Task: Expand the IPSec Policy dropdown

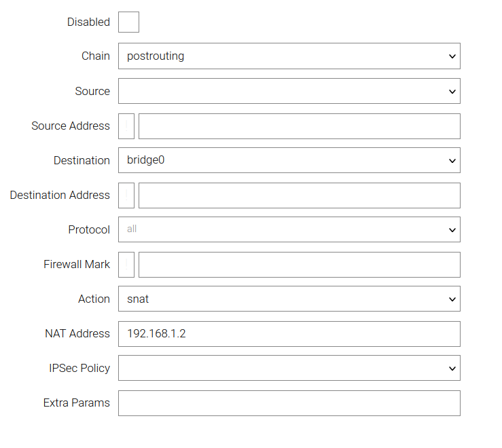Action: (289, 369)
